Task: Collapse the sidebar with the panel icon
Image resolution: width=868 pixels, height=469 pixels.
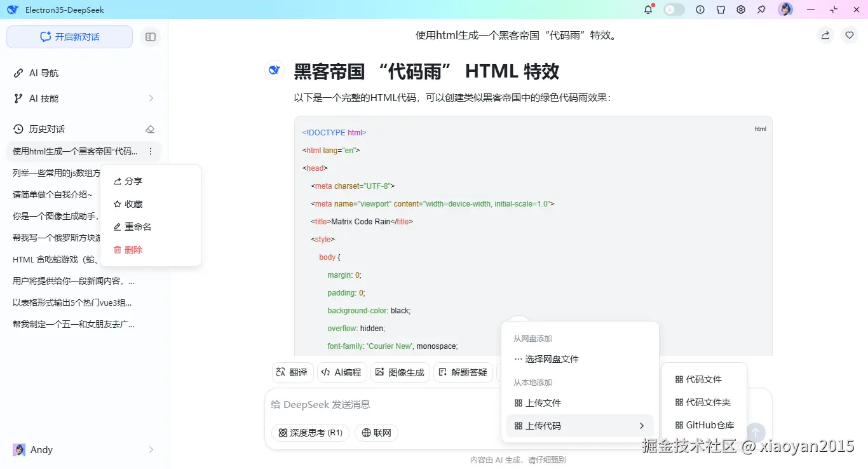Action: [151, 37]
